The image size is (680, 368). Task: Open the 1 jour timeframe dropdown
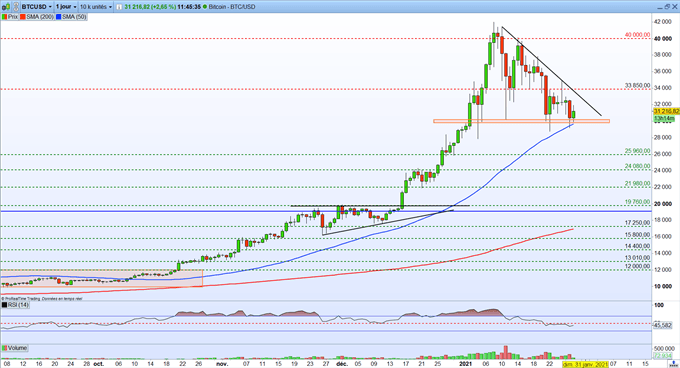pos(66,7)
